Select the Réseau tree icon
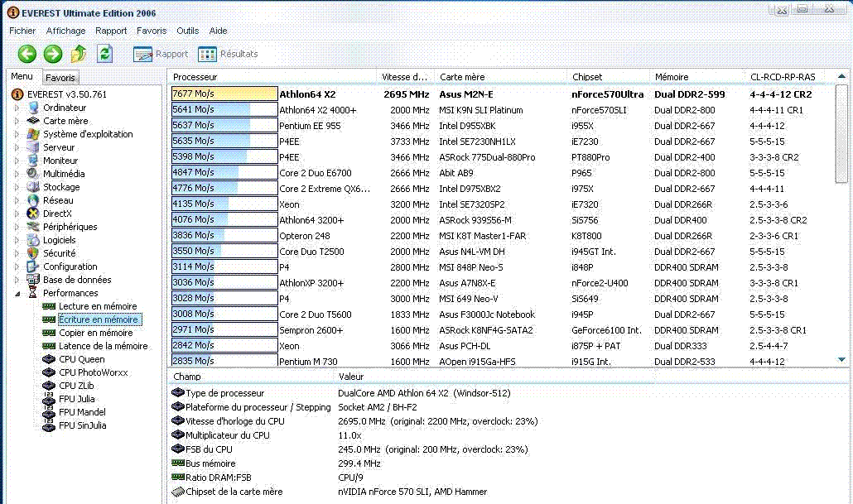The width and height of the screenshot is (853, 504). click(x=33, y=200)
